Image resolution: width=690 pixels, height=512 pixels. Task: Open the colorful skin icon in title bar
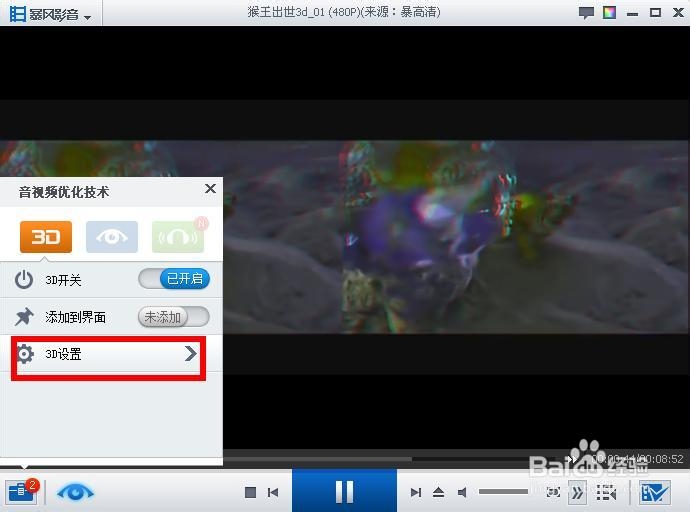(x=609, y=12)
